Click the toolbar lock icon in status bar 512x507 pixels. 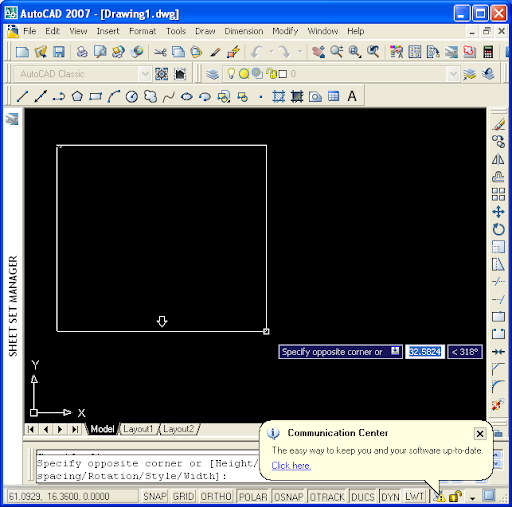[455, 496]
